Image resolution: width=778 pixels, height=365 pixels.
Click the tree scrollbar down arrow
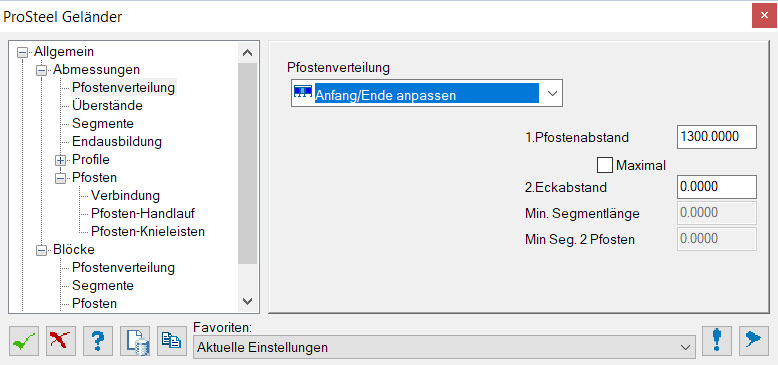pos(248,301)
